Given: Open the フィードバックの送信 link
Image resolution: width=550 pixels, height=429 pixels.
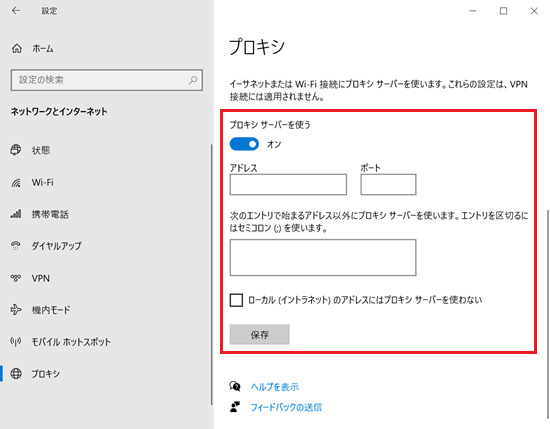Looking at the screenshot, I should coord(286,407).
